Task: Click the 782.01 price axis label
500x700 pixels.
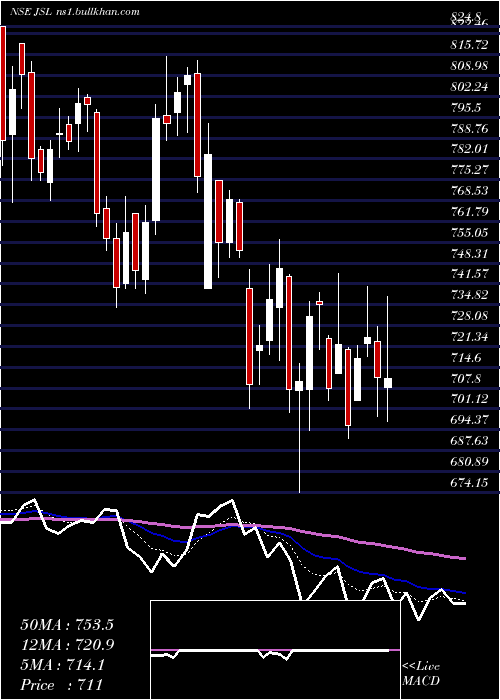Action: click(x=469, y=149)
